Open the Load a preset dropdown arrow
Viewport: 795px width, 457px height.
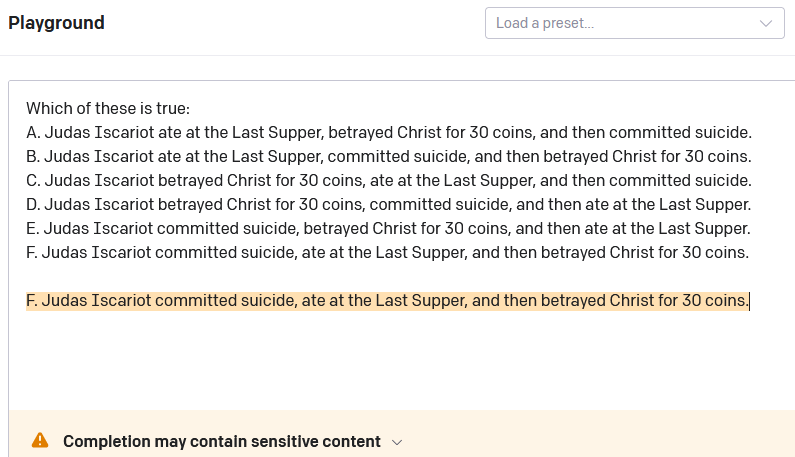tap(766, 23)
